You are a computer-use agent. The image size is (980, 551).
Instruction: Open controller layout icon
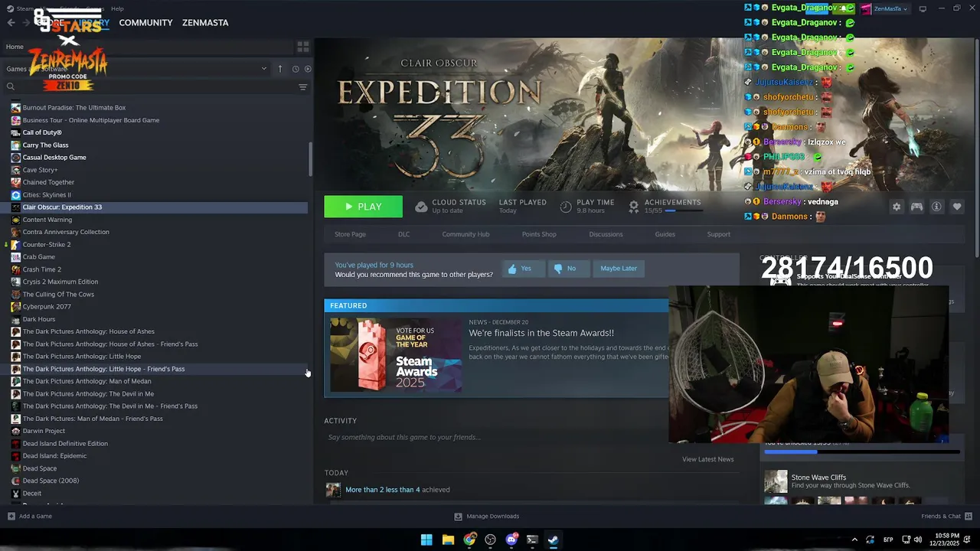916,207
